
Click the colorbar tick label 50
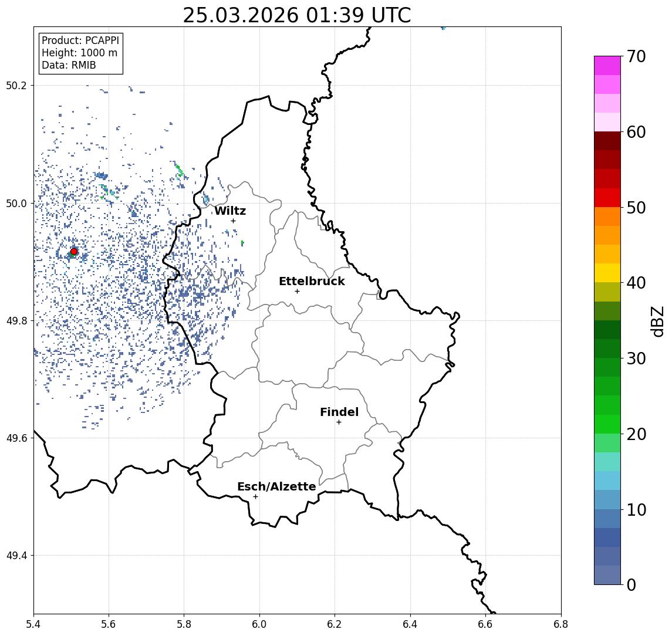[x=636, y=208]
